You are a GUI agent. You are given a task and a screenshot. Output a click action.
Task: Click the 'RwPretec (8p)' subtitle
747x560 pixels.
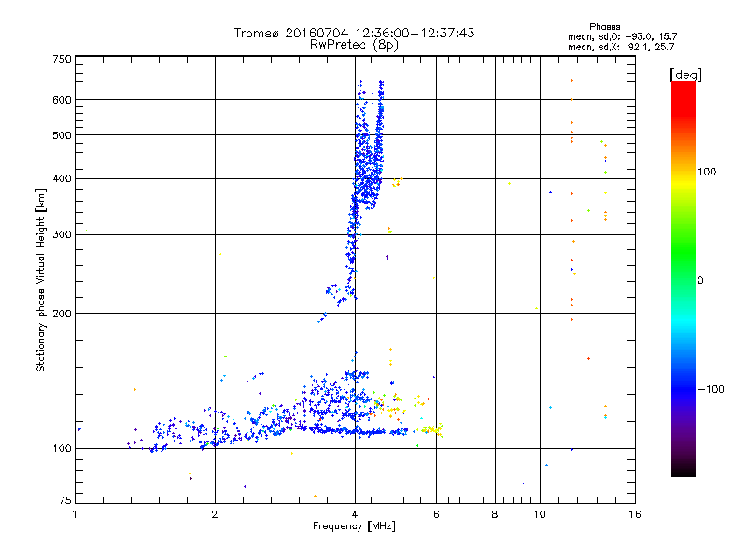coord(354,45)
